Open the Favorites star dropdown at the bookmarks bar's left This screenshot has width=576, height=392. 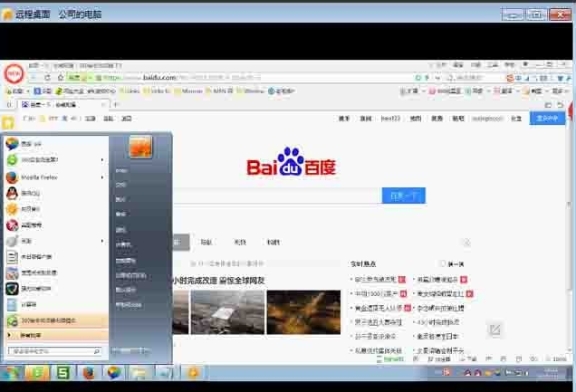17,91
